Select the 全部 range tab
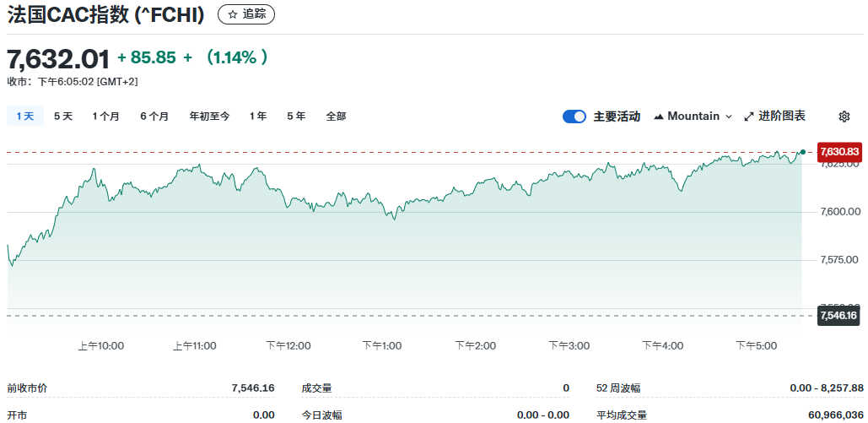This screenshot has height=423, width=868. 336,117
